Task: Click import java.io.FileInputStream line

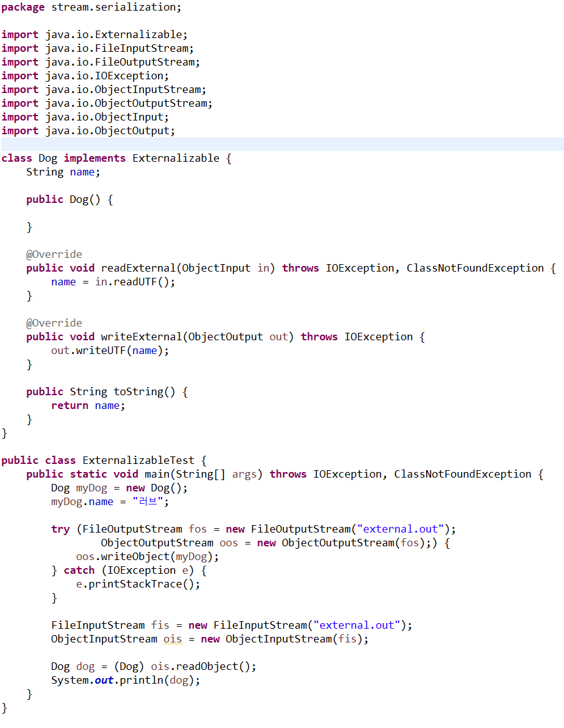Action: [x=97, y=48]
